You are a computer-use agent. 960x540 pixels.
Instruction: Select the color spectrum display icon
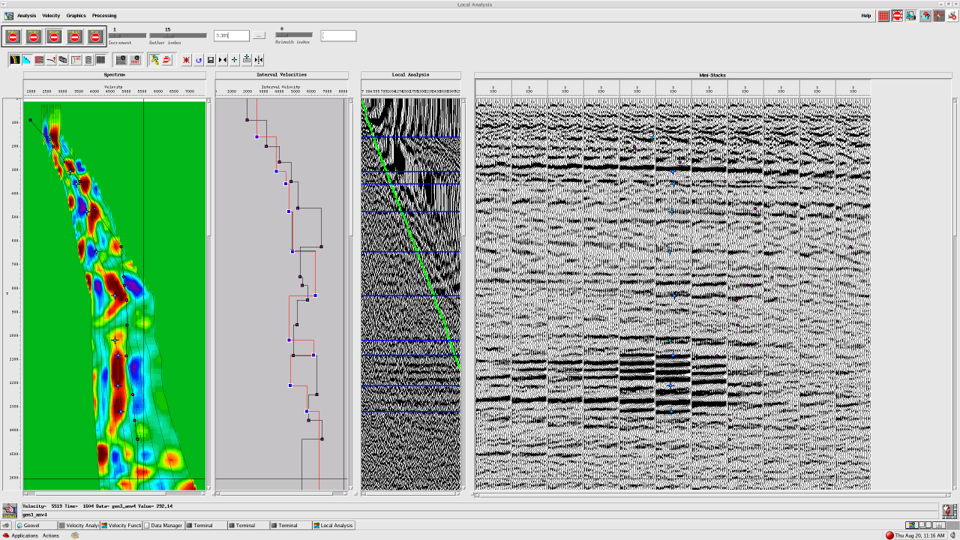click(15, 60)
